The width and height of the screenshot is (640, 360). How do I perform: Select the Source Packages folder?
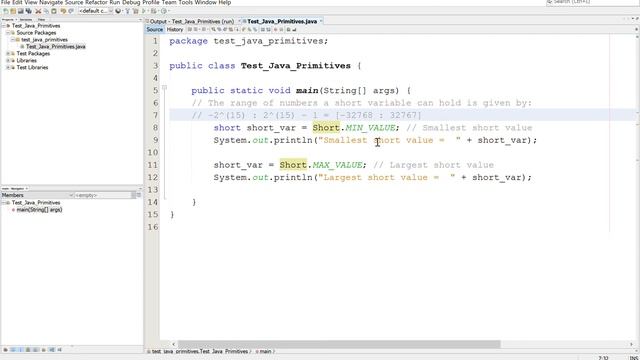click(36, 33)
